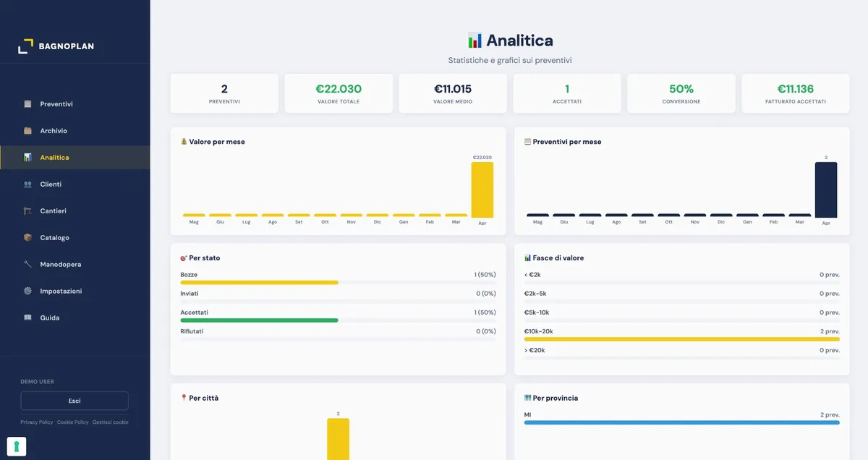Open the Privacy Policy link
This screenshot has height=460, width=868.
(x=37, y=422)
